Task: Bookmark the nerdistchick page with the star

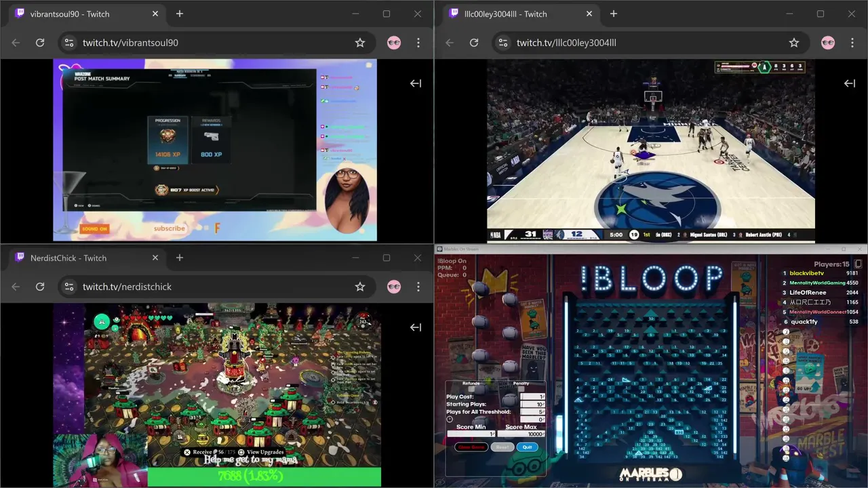Action: tap(360, 287)
